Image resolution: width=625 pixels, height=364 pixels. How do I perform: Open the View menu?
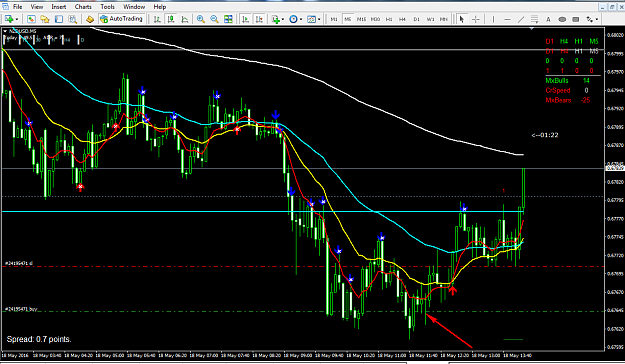point(37,7)
